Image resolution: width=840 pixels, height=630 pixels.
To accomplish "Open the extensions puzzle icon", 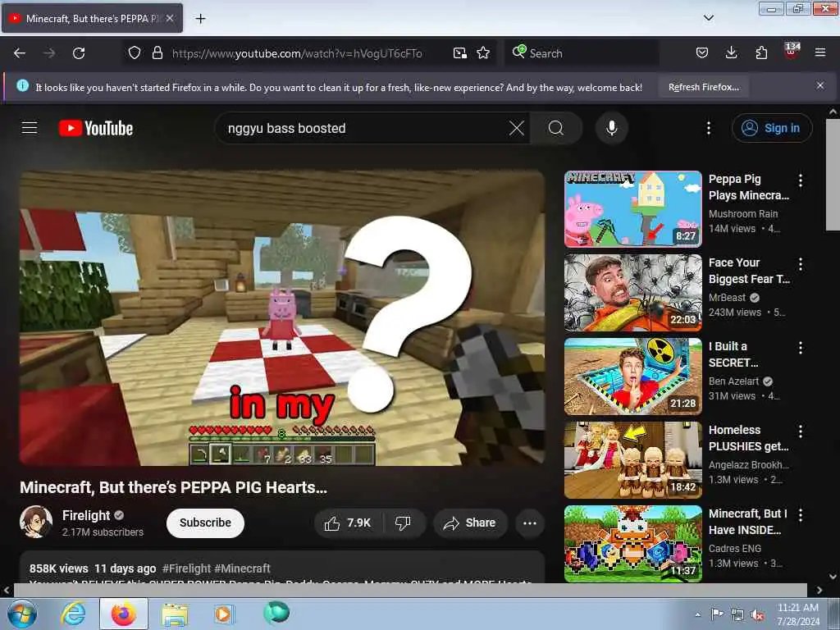I will coord(761,53).
